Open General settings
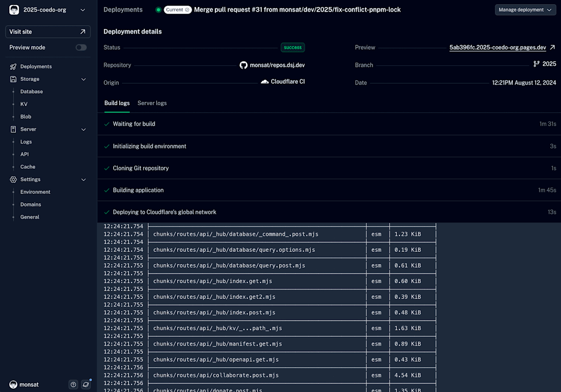 tap(29, 217)
